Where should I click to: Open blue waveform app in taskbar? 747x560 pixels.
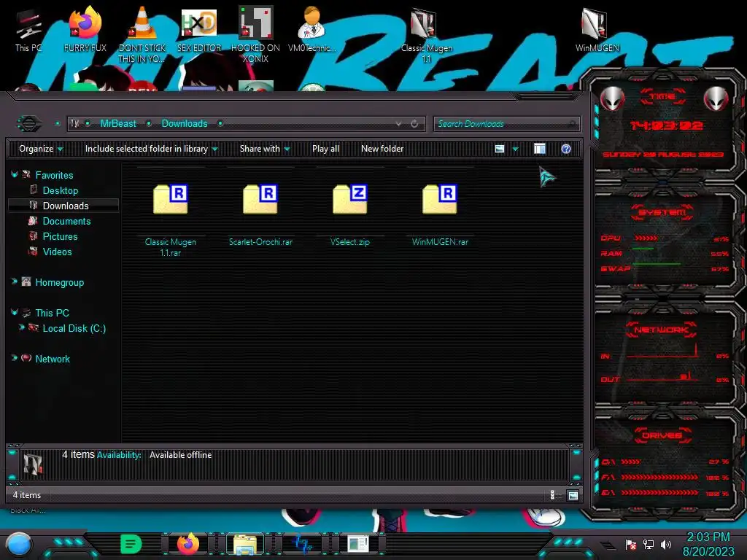click(x=301, y=544)
